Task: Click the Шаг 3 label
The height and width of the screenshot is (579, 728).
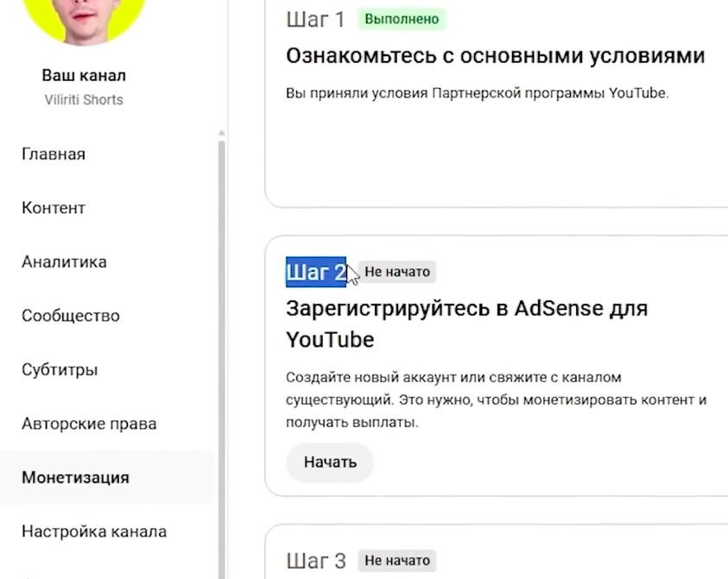Action: [x=316, y=560]
